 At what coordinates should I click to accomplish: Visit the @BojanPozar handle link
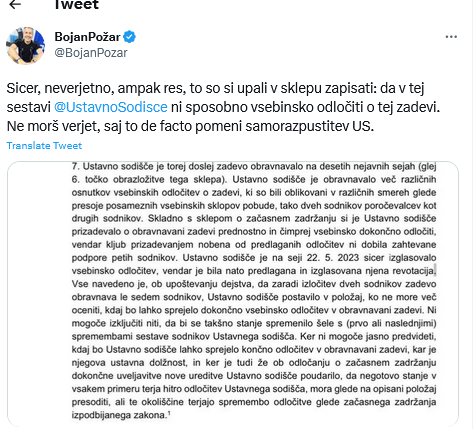91,53
